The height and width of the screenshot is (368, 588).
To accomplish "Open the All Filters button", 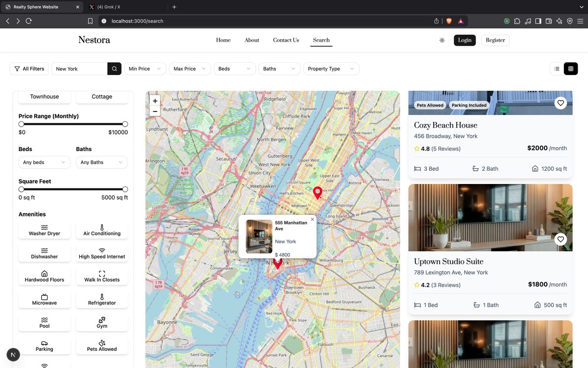I will [29, 69].
